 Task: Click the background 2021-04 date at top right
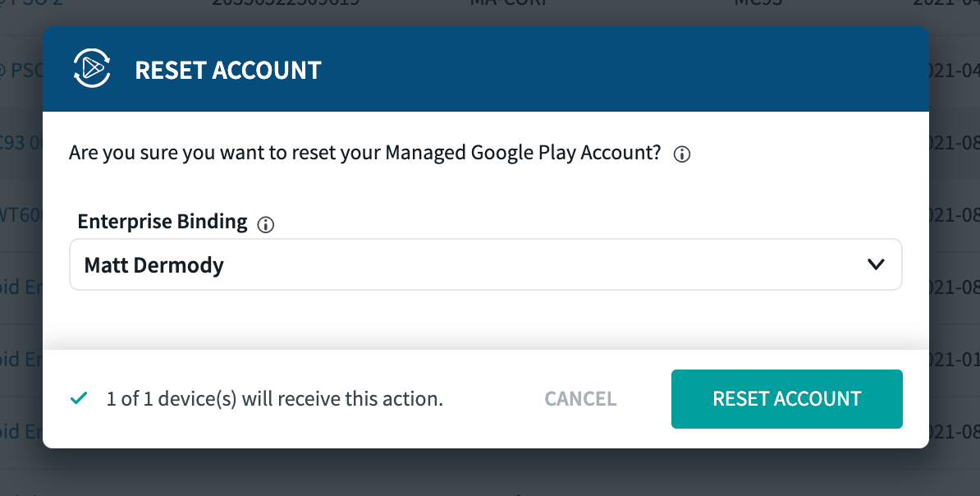(957, 4)
